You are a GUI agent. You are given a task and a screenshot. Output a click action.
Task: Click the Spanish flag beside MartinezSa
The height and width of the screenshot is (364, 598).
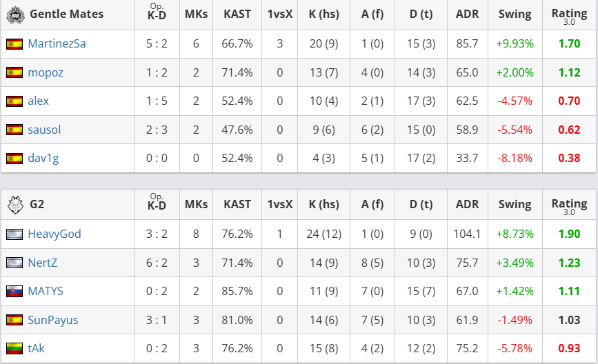pos(14,43)
